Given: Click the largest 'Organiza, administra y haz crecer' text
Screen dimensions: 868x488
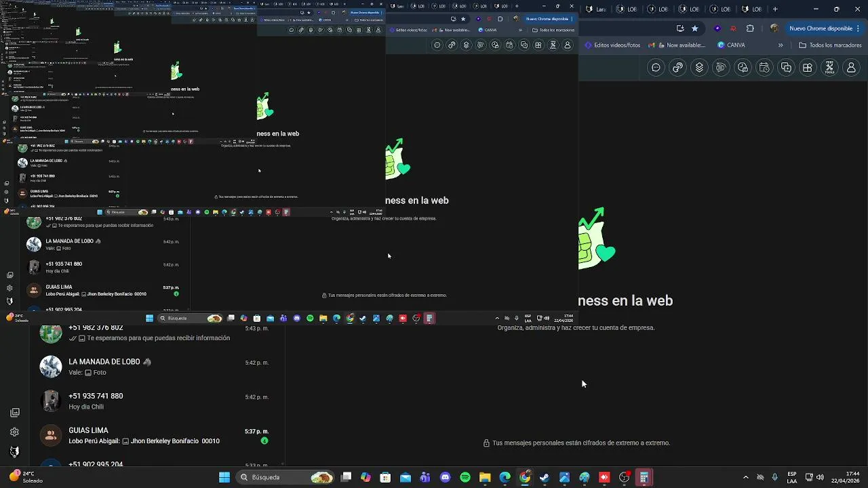Looking at the screenshot, I should 576,327.
